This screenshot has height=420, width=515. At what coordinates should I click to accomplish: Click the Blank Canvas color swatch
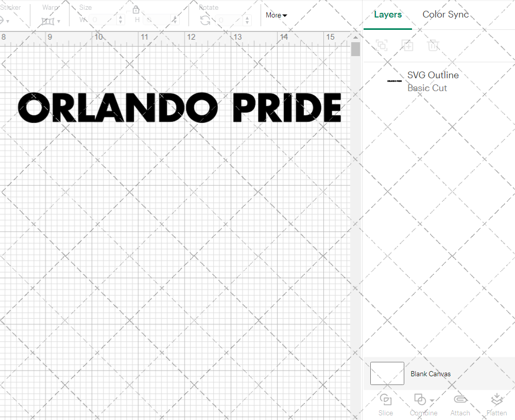tap(387, 374)
